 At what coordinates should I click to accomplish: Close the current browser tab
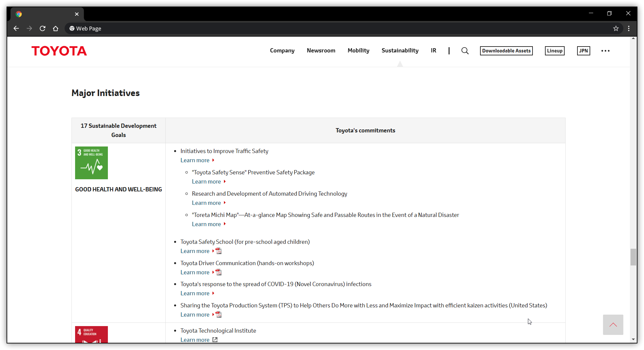[x=77, y=14]
